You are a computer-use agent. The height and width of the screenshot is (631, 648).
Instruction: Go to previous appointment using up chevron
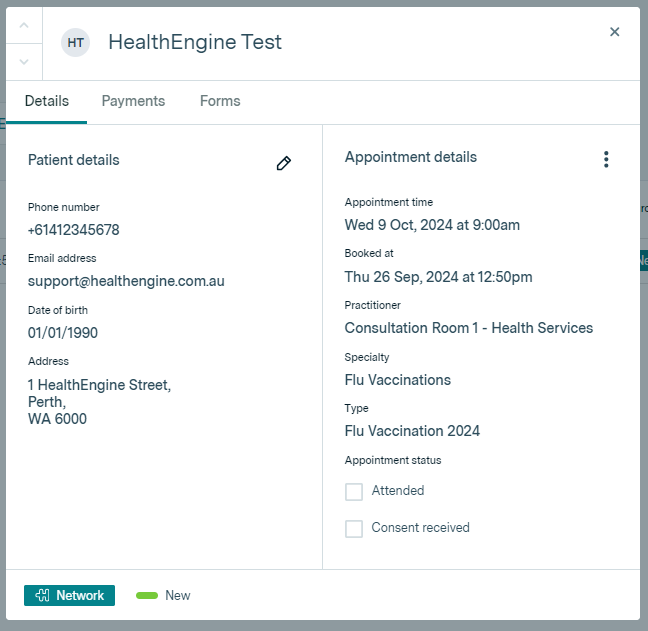pos(24,25)
